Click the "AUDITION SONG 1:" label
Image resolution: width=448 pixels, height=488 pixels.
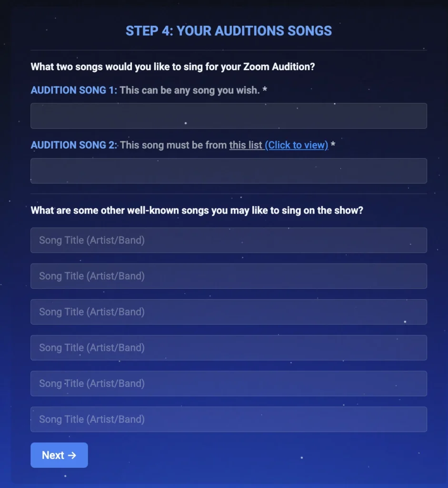(74, 90)
